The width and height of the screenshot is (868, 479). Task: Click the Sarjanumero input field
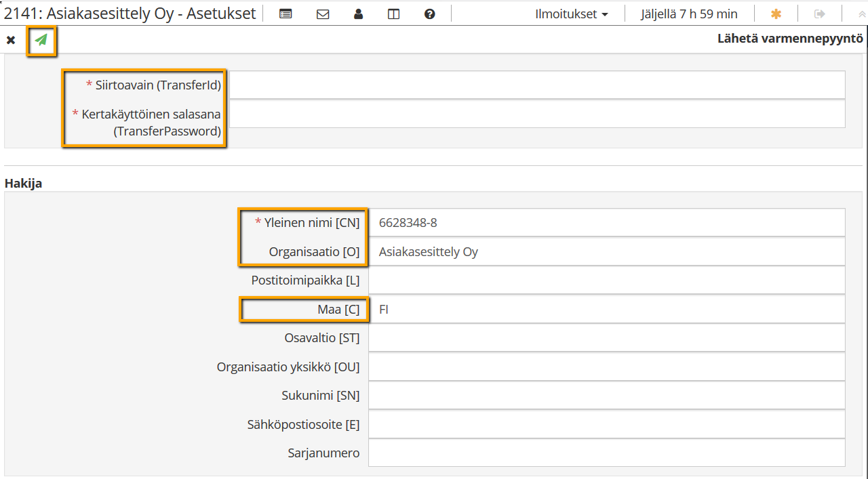pos(606,453)
